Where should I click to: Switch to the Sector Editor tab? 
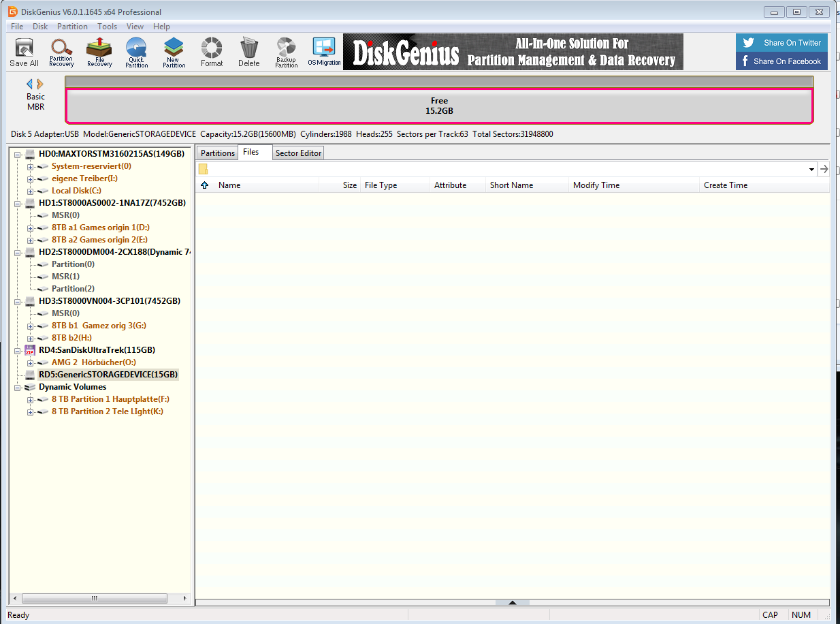pyautogui.click(x=298, y=153)
